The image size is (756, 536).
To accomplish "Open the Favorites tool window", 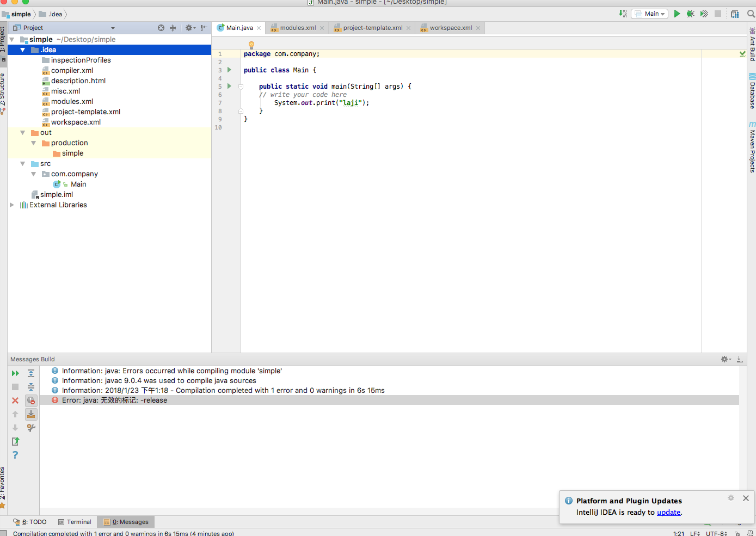I will pos(3,488).
